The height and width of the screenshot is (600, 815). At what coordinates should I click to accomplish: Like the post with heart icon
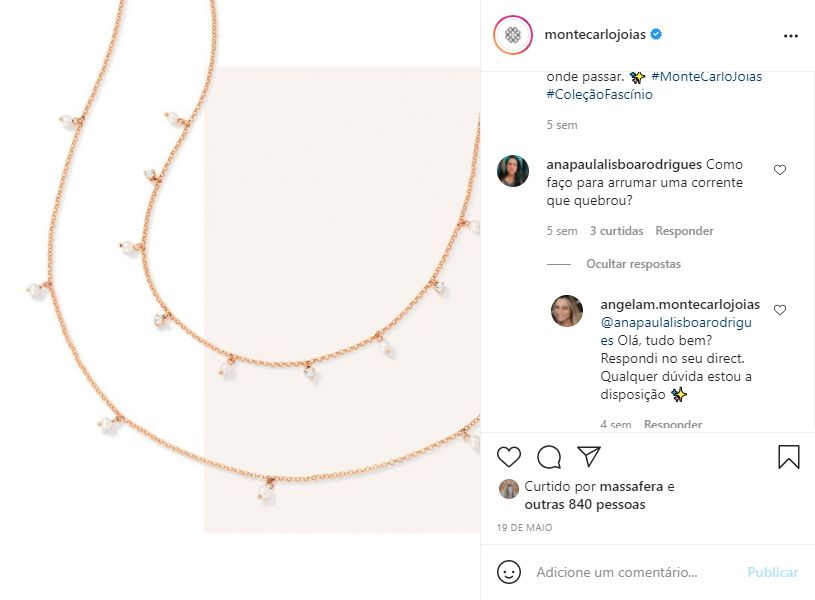509,457
